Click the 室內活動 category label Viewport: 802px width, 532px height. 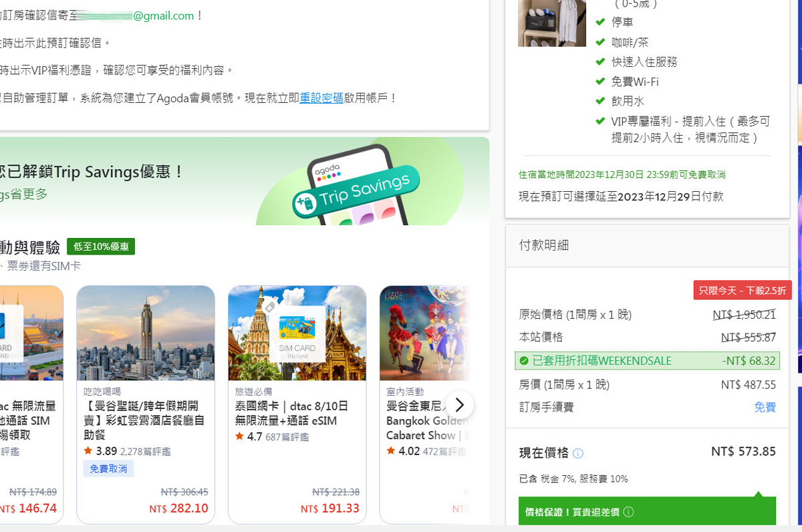(x=405, y=392)
